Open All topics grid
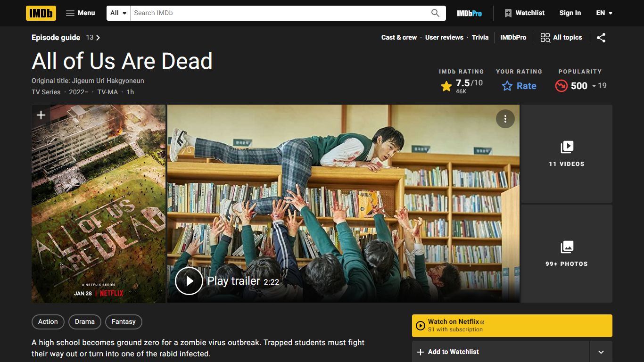 pos(561,38)
